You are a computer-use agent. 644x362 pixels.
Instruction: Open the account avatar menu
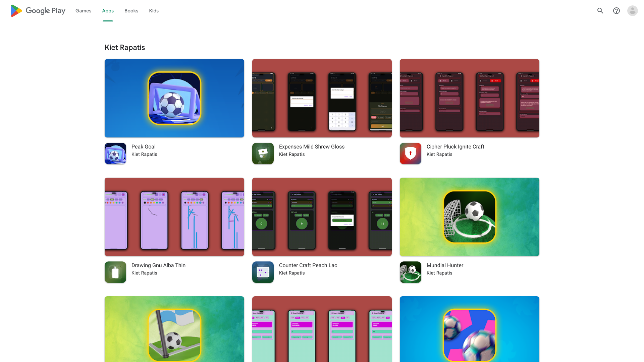tap(633, 11)
